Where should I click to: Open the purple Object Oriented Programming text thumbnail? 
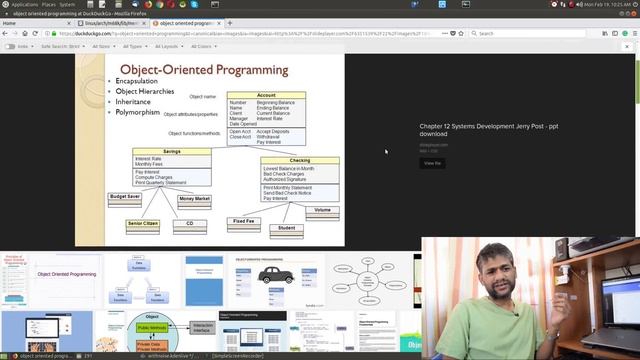pos(67,281)
